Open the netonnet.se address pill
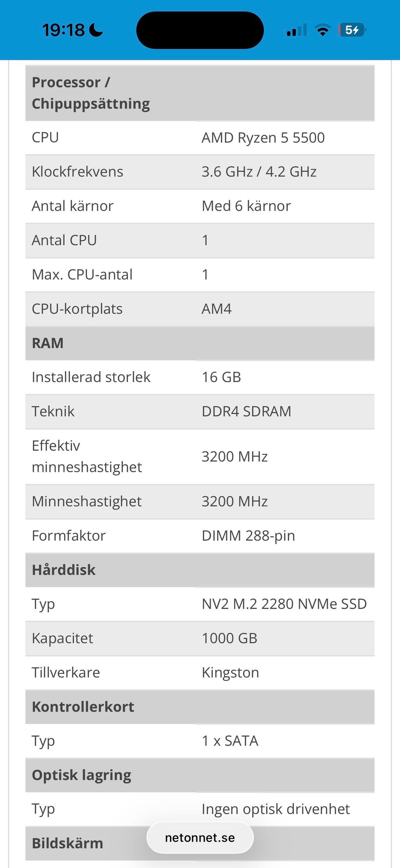 click(200, 838)
